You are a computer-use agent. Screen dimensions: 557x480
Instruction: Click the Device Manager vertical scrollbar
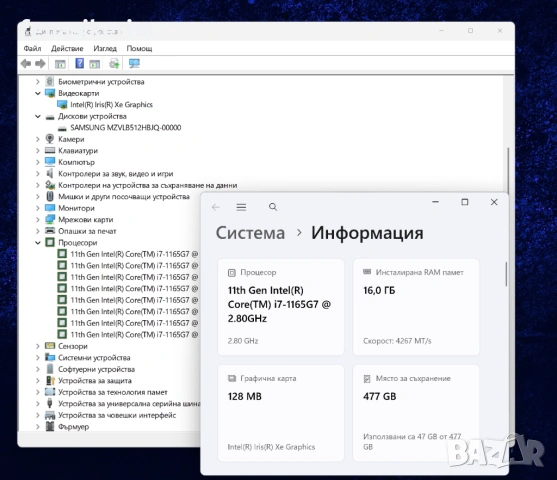508,171
